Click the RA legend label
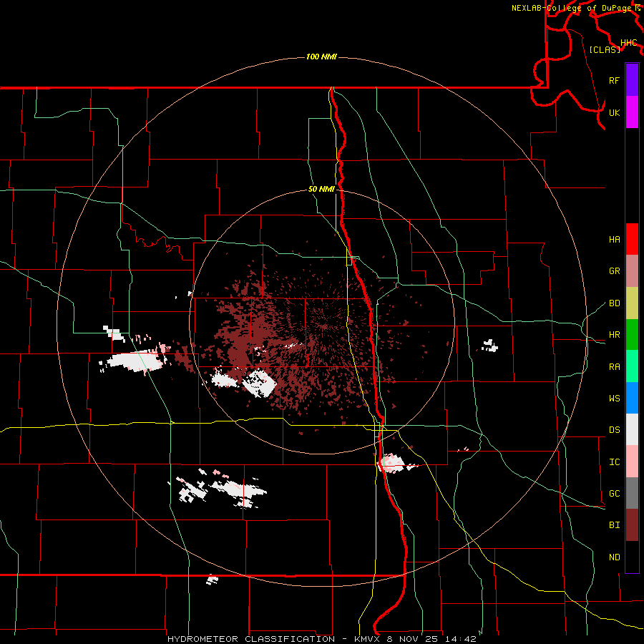This screenshot has width=644, height=644. (614, 367)
